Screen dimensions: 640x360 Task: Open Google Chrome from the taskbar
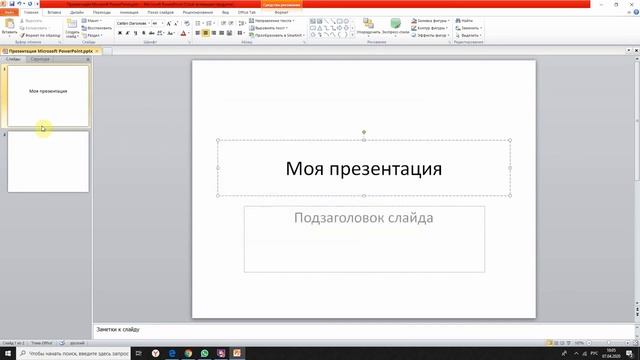pos(188,353)
